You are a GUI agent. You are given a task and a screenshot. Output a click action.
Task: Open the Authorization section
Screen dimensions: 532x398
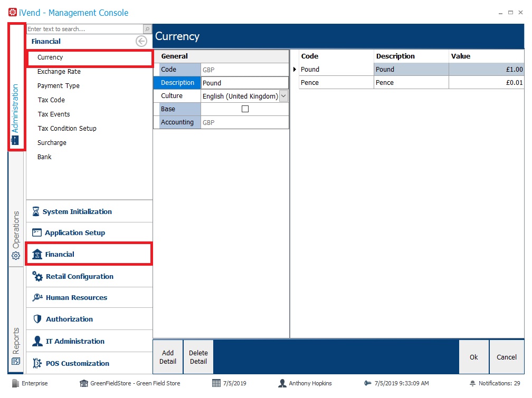click(x=90, y=319)
